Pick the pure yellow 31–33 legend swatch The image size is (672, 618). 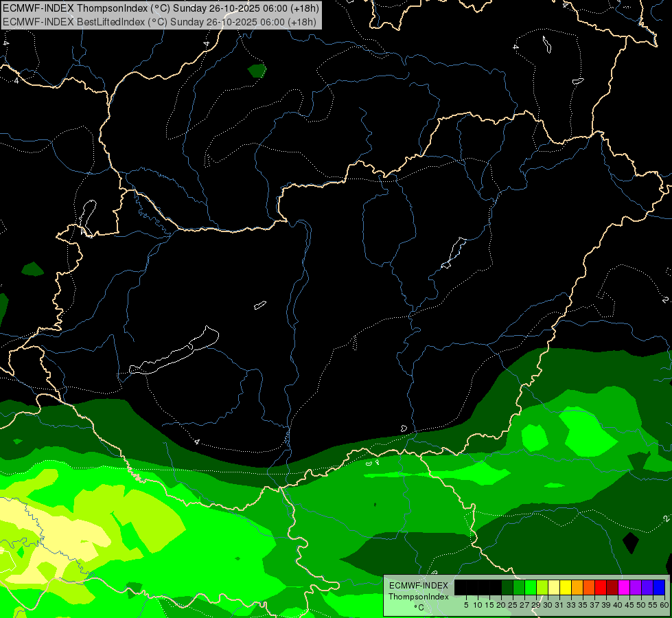click(566, 587)
